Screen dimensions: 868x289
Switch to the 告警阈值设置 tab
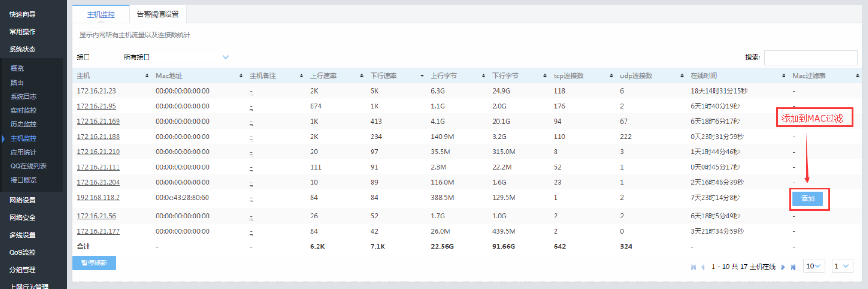coord(158,14)
